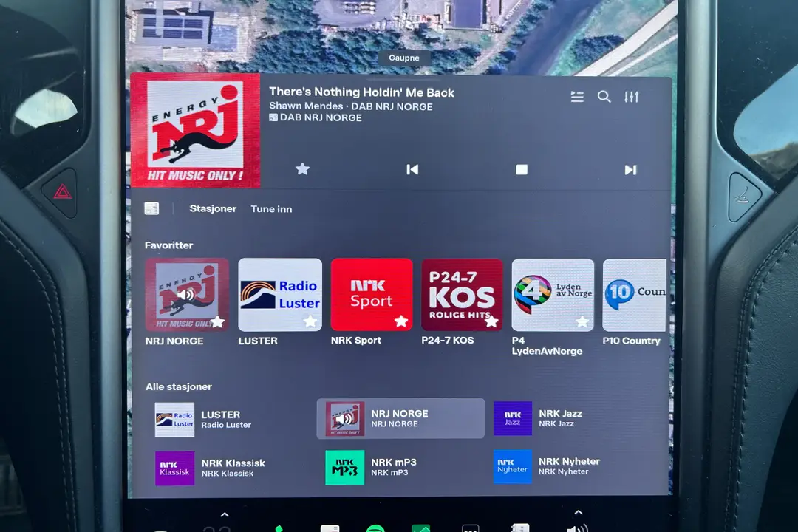Viewport: 798px width, 532px height.
Task: Click the Favoritter section heading
Action: tap(168, 245)
